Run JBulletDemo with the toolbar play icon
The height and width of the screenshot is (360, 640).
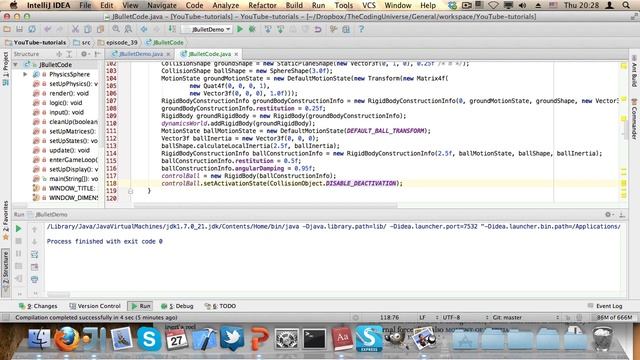point(240,29)
